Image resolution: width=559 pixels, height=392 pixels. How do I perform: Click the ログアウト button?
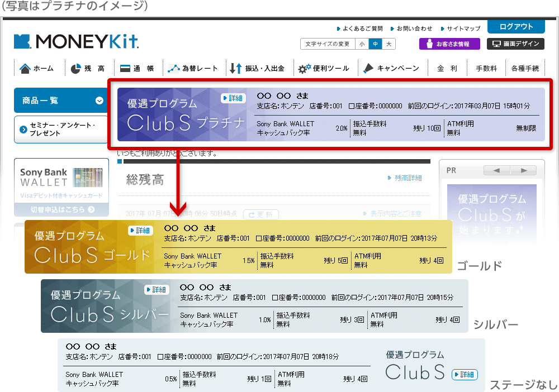pyautogui.click(x=516, y=27)
